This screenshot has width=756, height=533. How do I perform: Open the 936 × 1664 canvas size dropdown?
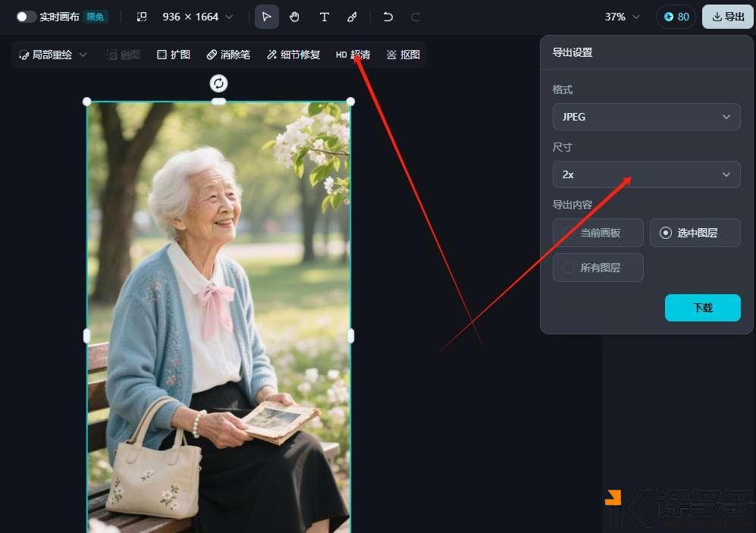tap(198, 17)
